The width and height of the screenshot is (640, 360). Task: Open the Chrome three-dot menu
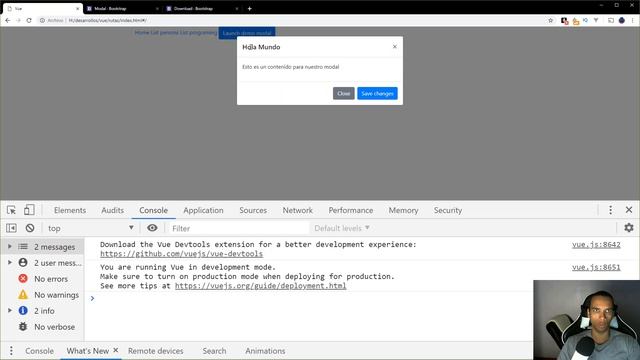coord(633,20)
